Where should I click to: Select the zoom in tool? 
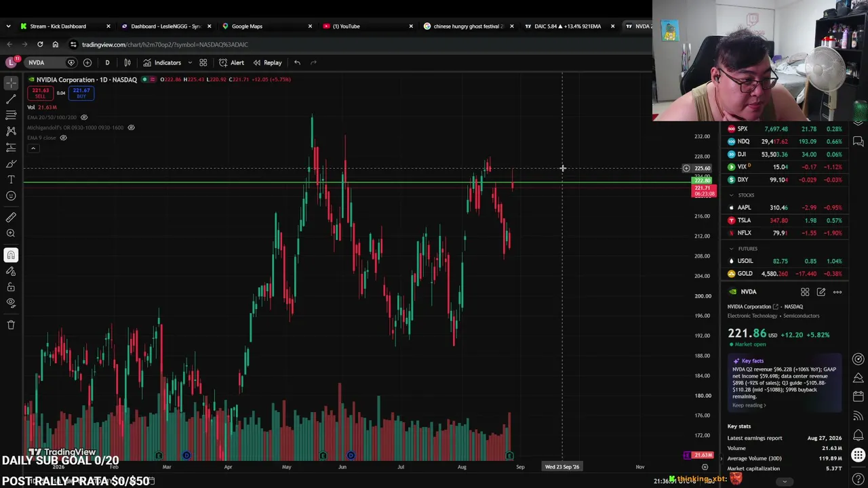coord(11,234)
